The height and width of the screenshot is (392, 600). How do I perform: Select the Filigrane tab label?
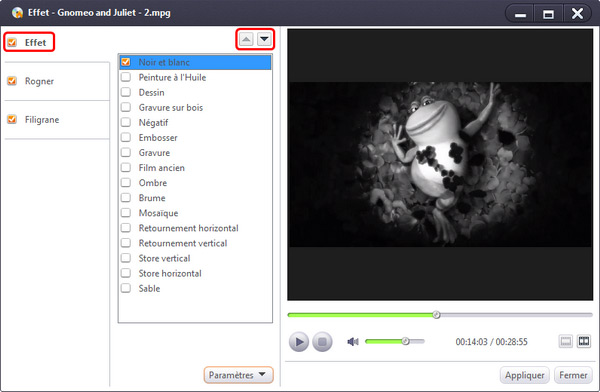click(x=42, y=120)
